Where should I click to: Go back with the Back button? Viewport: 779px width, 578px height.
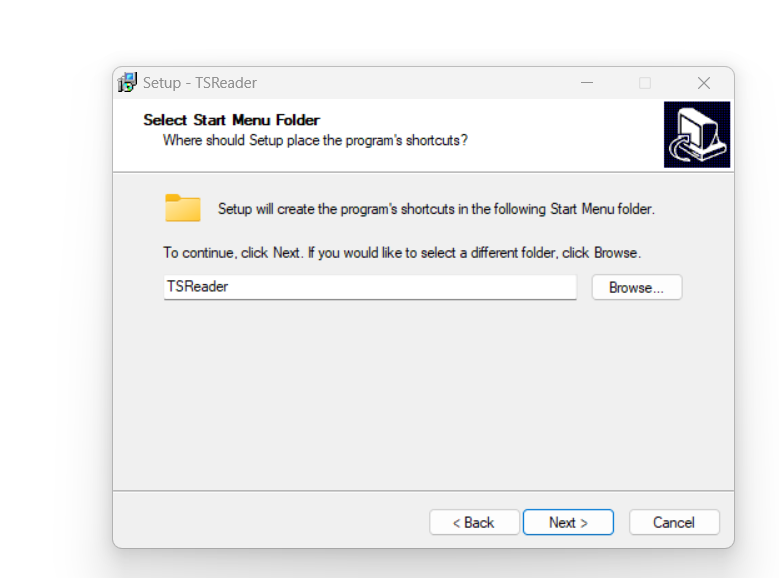pyautogui.click(x=474, y=522)
